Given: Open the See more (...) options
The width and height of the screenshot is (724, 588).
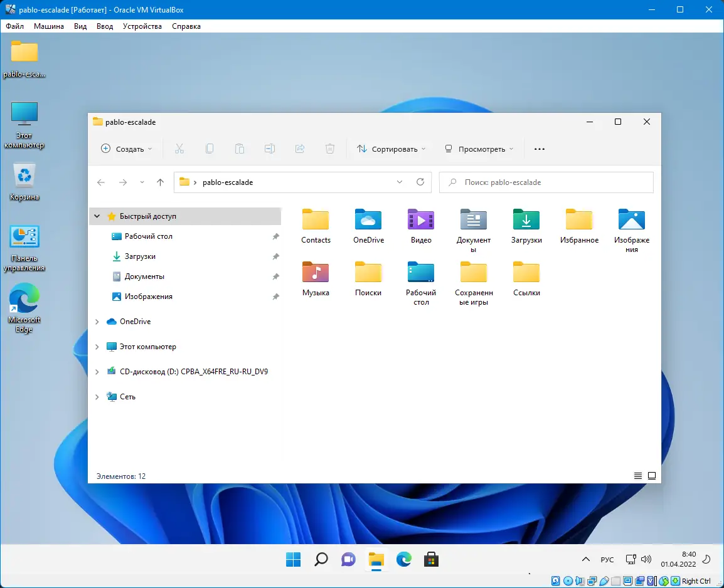Looking at the screenshot, I should point(539,149).
